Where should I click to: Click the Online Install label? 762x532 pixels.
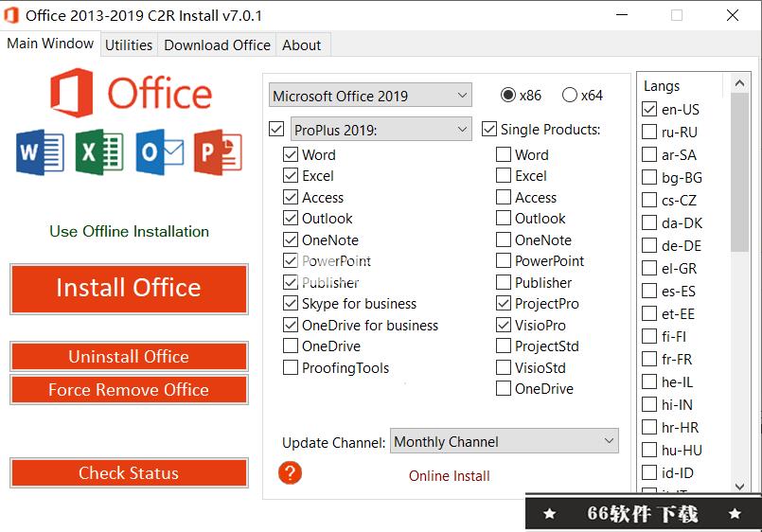click(x=449, y=475)
